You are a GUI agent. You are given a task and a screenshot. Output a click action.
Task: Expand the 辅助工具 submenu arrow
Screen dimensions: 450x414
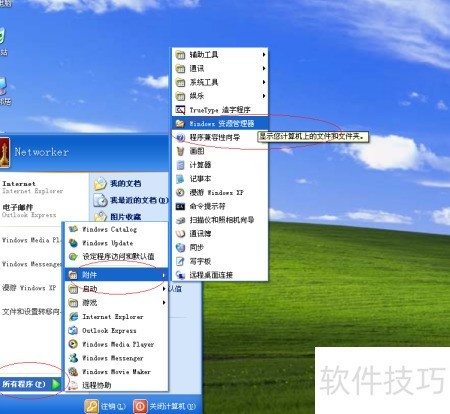(264, 55)
